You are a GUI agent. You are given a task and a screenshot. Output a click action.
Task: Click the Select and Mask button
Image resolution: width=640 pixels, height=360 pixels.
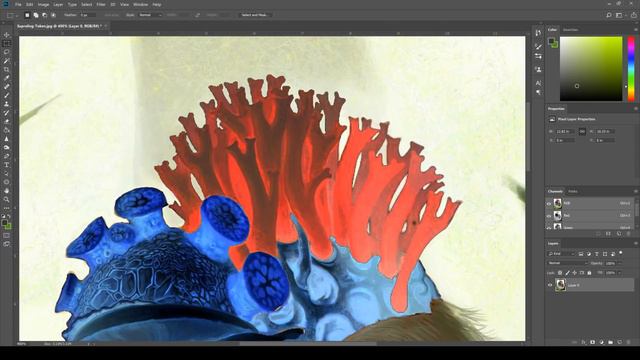[x=255, y=15]
